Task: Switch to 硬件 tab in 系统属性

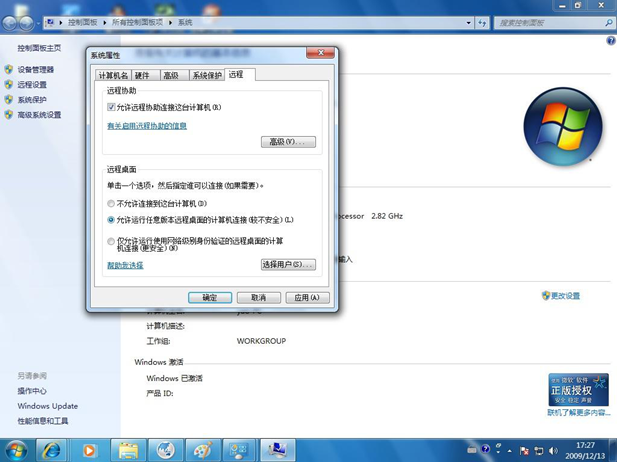Action: (145, 75)
